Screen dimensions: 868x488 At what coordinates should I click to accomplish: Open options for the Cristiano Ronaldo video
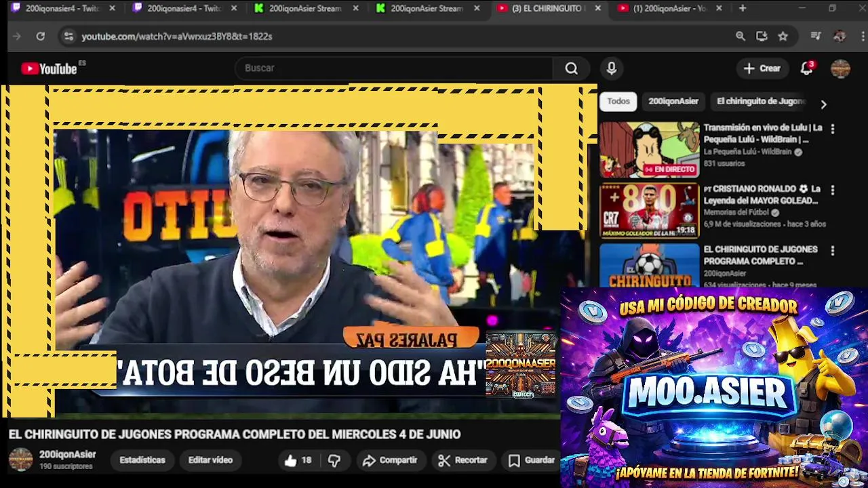click(833, 190)
